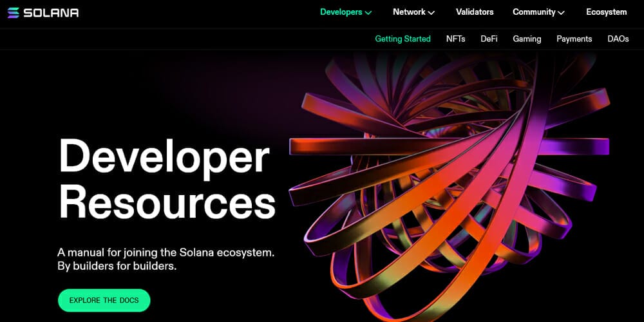Click the Solana logo icon
This screenshot has height=322, width=644.
click(13, 13)
